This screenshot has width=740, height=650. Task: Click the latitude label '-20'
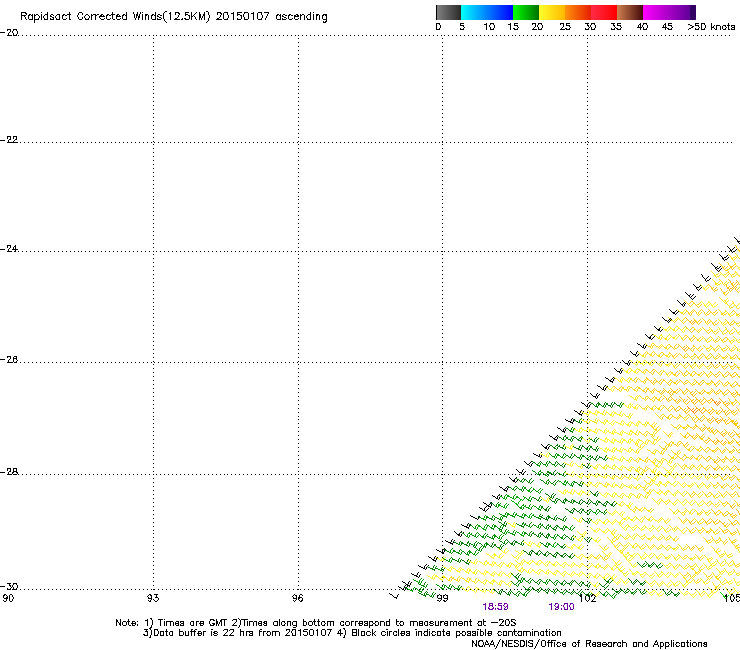pos(9,33)
